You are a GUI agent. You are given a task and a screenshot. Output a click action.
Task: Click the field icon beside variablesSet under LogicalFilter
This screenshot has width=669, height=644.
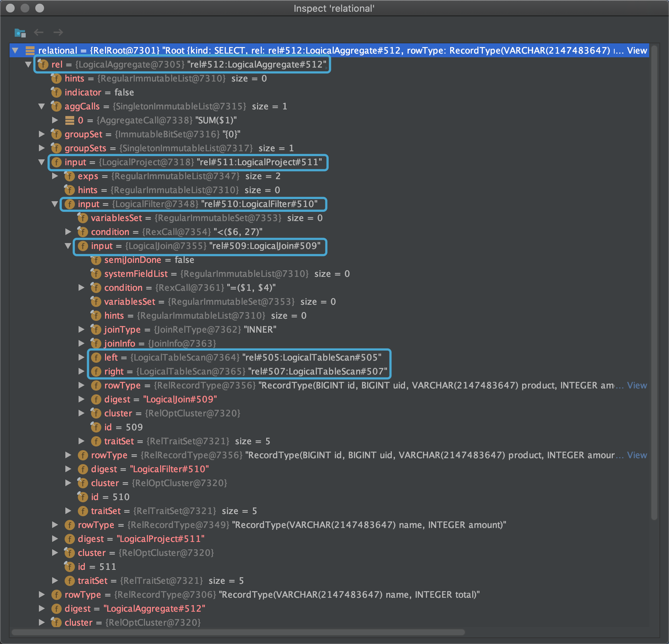[83, 218]
